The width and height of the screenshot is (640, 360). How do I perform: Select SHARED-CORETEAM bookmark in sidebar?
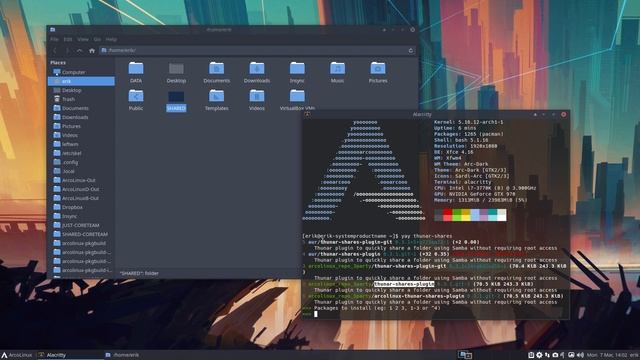click(81, 234)
